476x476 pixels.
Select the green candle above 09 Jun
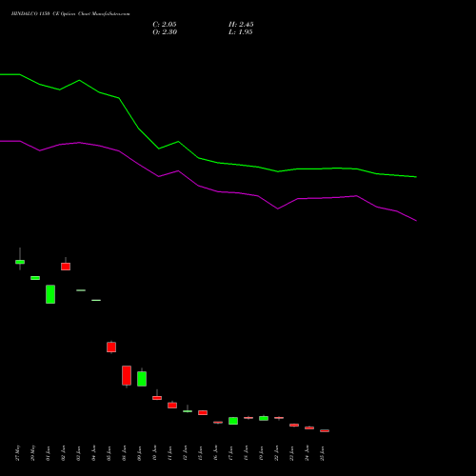(142, 379)
